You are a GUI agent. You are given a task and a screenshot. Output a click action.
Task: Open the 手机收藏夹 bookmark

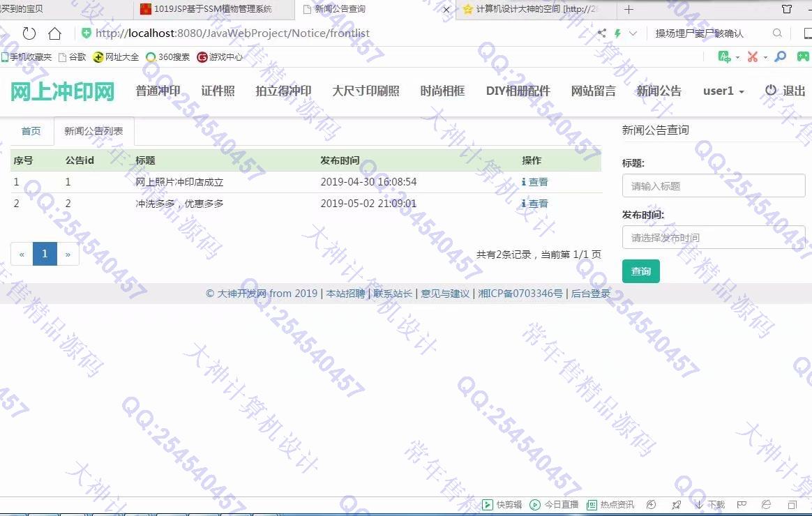27,57
